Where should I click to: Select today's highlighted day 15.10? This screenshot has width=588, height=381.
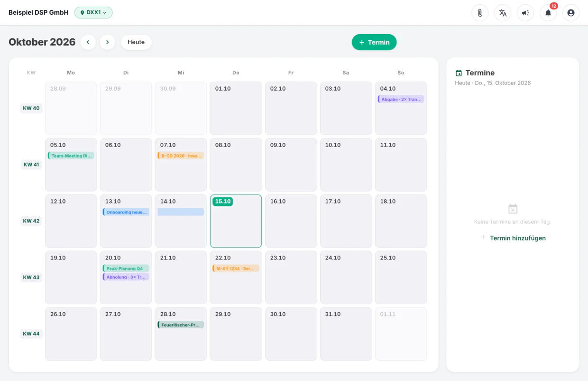(x=236, y=221)
